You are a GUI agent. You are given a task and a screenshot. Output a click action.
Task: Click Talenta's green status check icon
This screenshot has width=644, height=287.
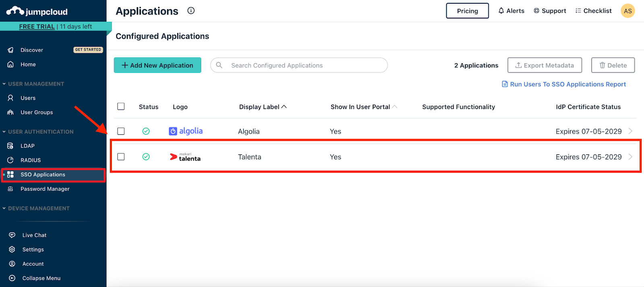click(x=146, y=157)
